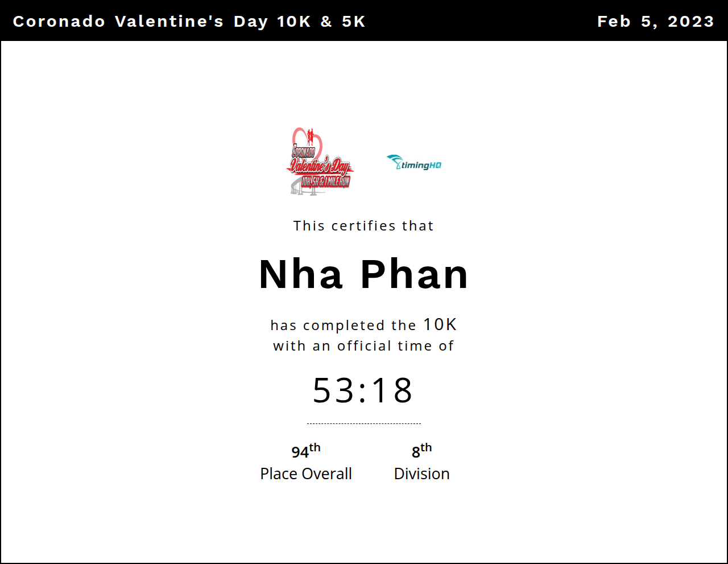728x564 pixels.
Task: Click the "94th" overall placement number
Action: point(305,451)
